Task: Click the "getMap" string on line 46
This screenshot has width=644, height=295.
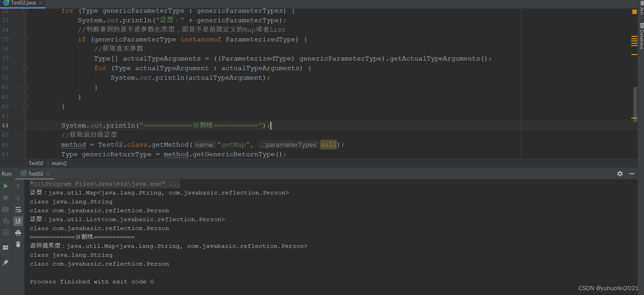Action: click(233, 145)
